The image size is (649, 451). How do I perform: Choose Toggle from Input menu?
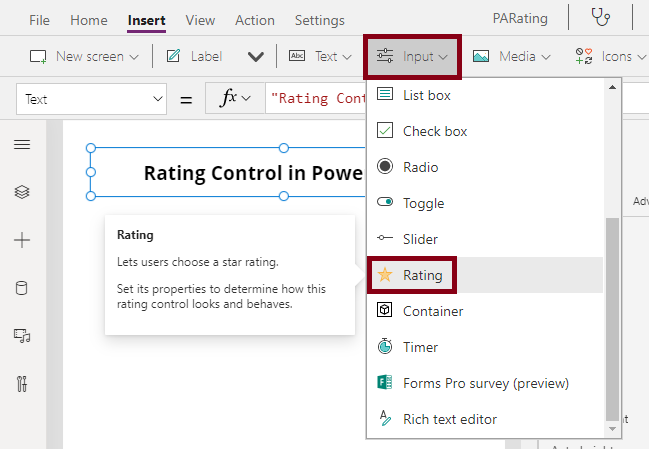tap(485, 203)
